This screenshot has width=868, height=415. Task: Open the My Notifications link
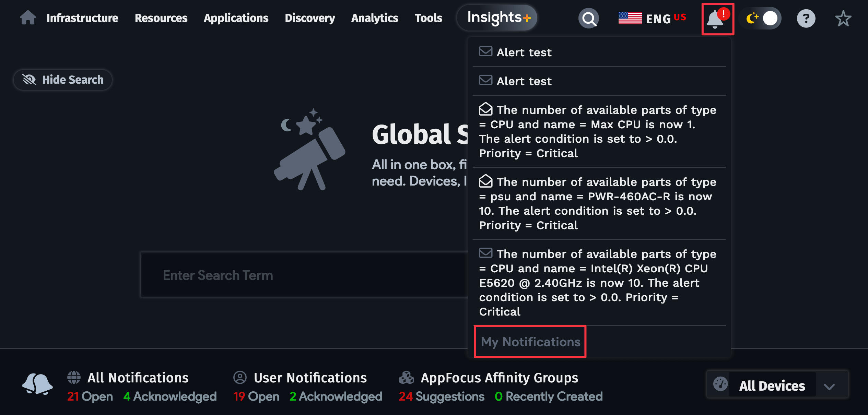tap(530, 342)
